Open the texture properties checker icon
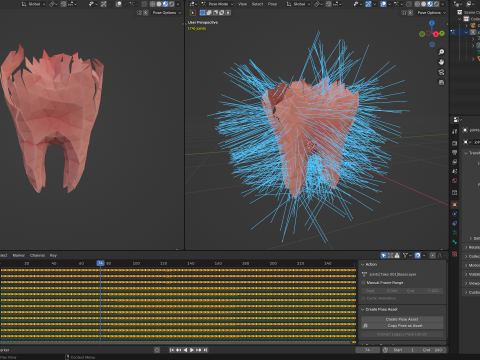 (x=455, y=254)
